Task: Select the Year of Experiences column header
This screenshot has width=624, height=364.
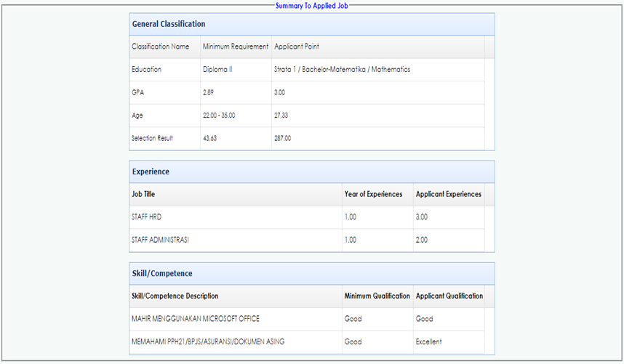Action: 373,195
